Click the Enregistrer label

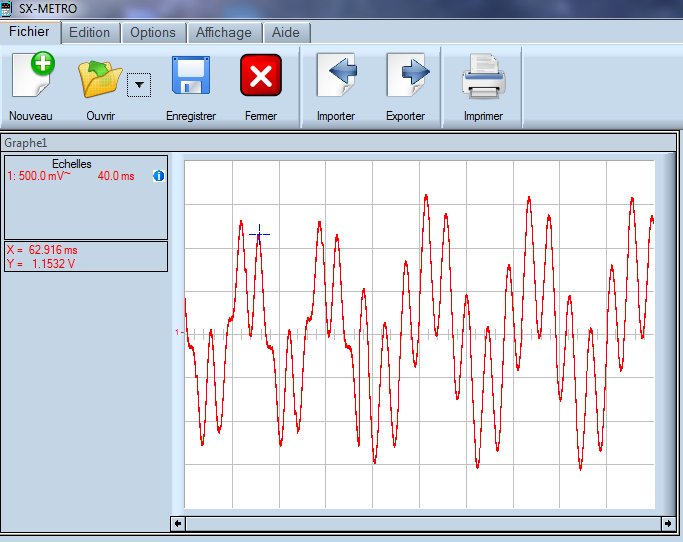pos(191,116)
